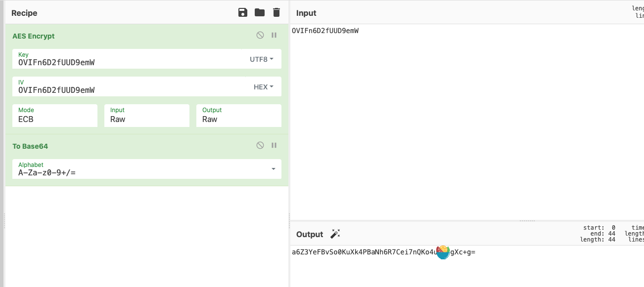Expand the Base64 Alphabet dropdown arrow
Viewport: 644px width, 287px height.
click(x=274, y=169)
